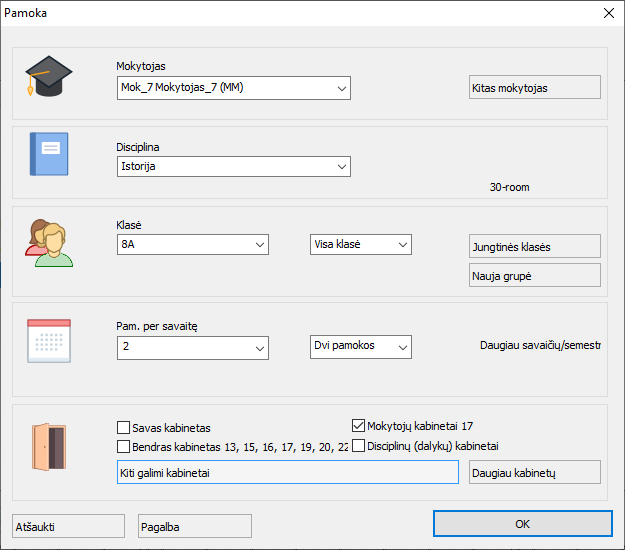
Task: Uncheck Mokytojų kabinetai 17 checkbox
Action: (358, 426)
